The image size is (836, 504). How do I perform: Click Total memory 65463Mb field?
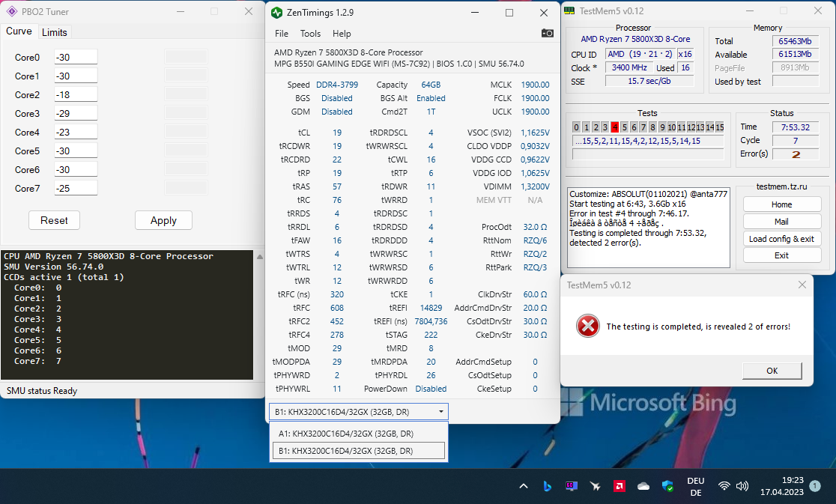[796, 41]
